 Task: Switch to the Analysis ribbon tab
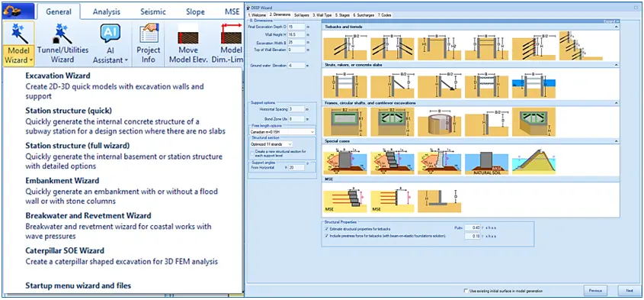[x=107, y=11]
